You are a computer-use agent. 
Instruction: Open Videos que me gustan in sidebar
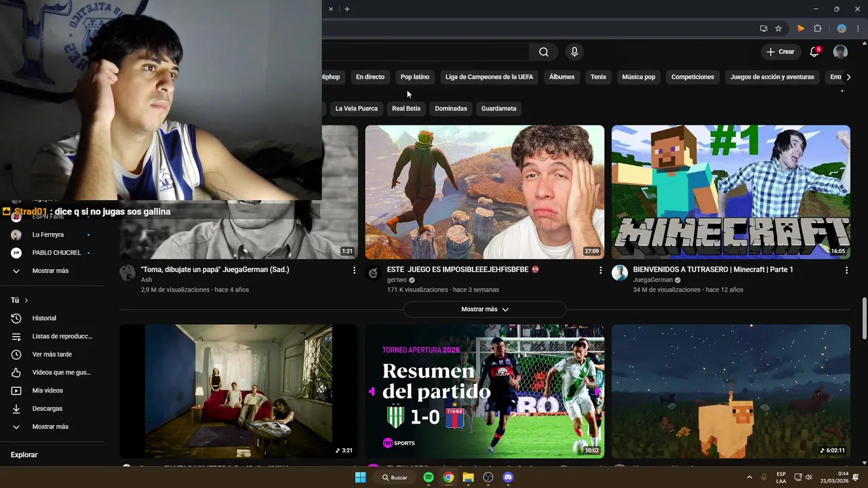[51, 373]
